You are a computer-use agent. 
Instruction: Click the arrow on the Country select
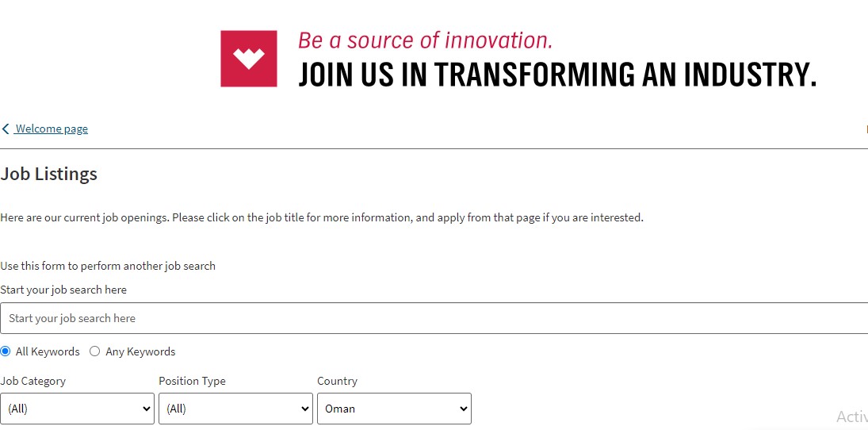coord(464,409)
